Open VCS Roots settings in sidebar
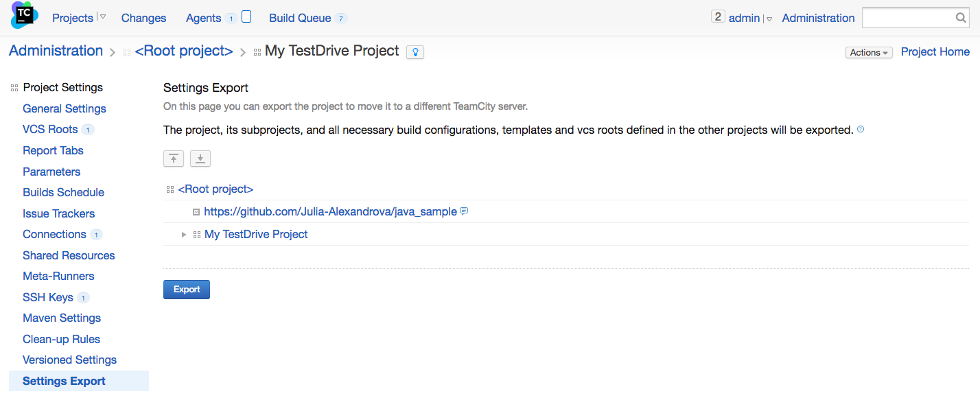Image resolution: width=980 pixels, height=398 pixels. [50, 129]
